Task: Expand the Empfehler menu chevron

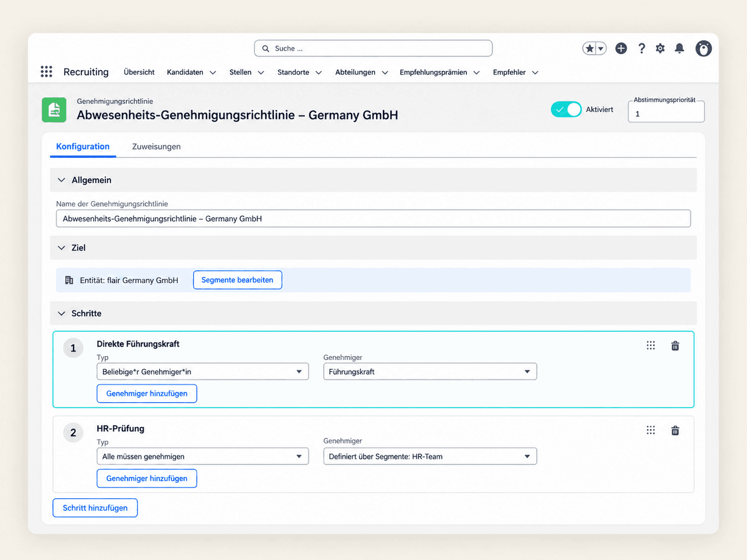Action: point(535,73)
